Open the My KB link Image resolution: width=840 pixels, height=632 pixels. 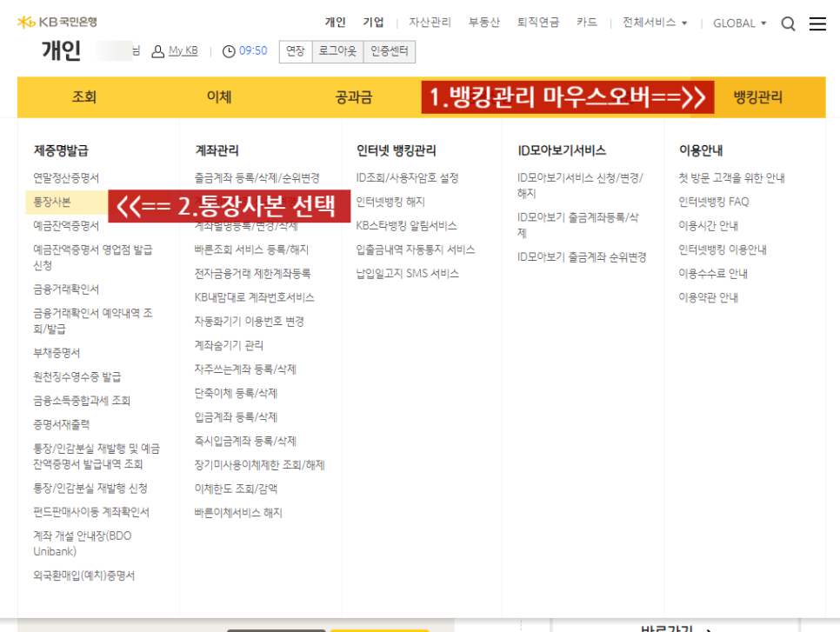(183, 51)
